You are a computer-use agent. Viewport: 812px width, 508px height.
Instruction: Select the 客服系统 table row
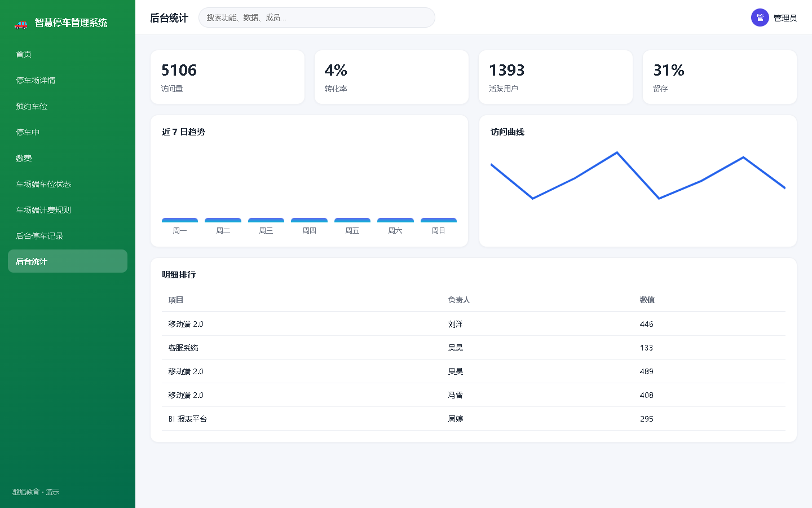click(474, 348)
